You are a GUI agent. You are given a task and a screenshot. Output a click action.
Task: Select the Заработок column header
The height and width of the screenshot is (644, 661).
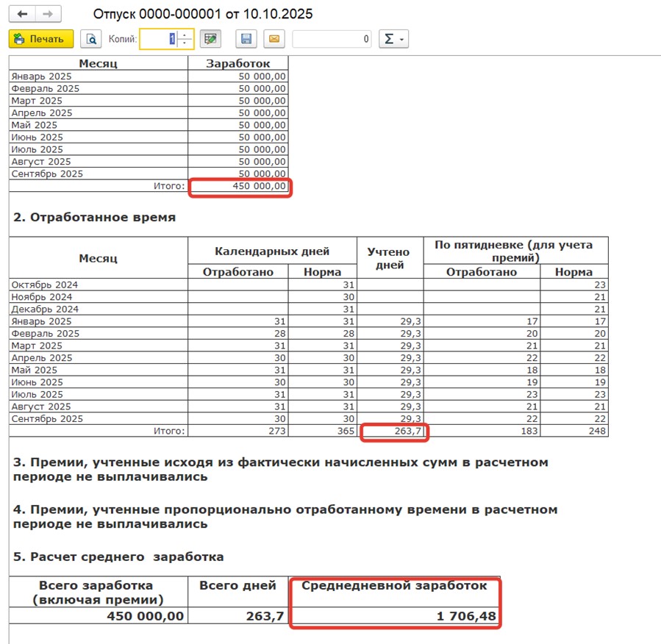tap(237, 64)
